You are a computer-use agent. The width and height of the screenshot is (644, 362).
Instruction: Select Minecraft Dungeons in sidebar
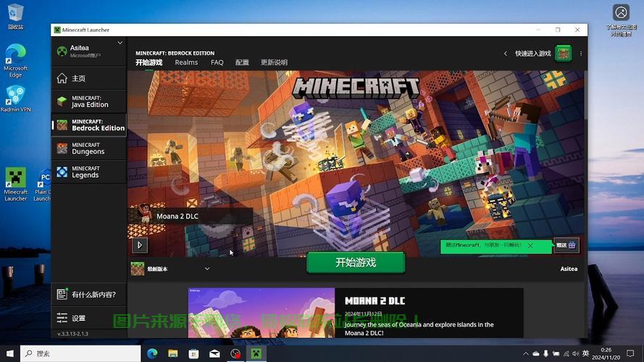[x=88, y=148]
